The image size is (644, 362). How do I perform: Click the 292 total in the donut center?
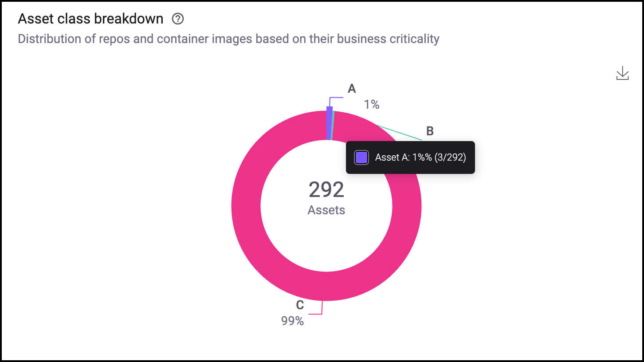pos(326,190)
